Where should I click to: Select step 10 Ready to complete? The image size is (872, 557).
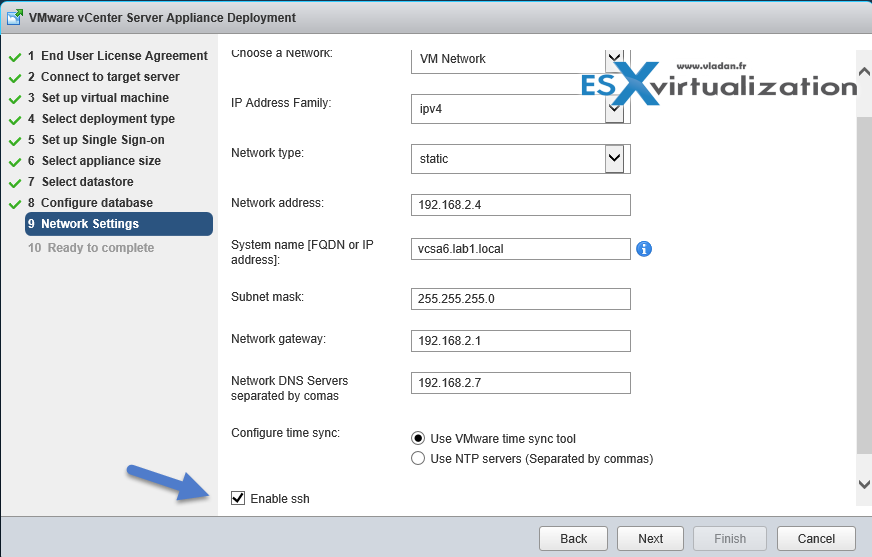(x=91, y=248)
